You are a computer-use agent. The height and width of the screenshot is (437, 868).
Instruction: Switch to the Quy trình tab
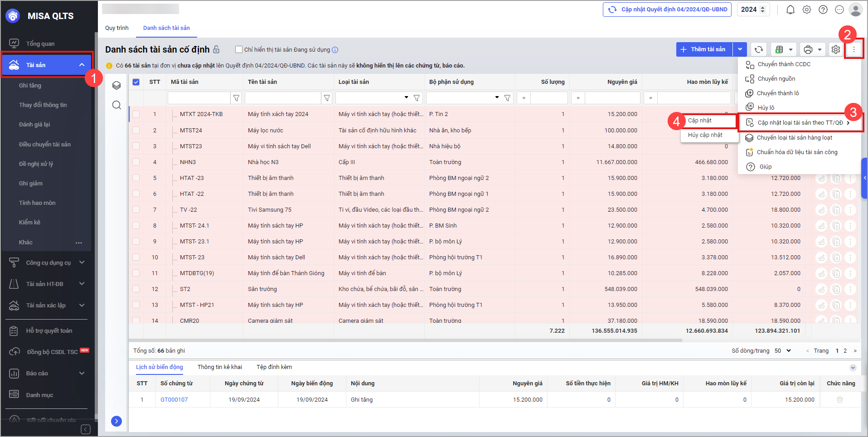pos(117,28)
